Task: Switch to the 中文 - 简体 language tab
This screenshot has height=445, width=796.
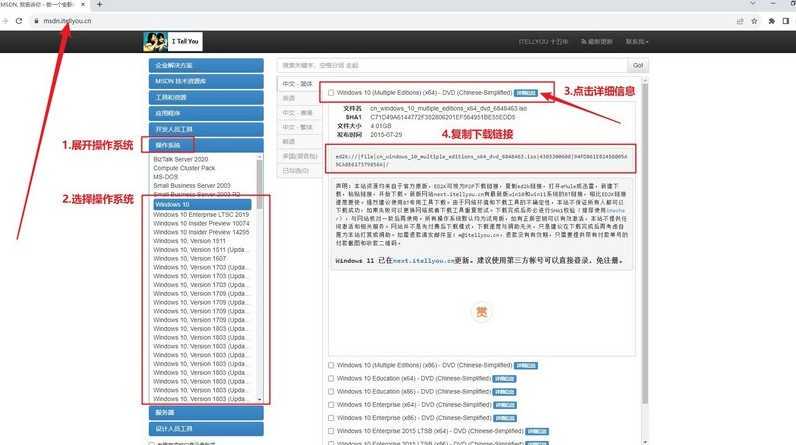Action: coord(298,84)
